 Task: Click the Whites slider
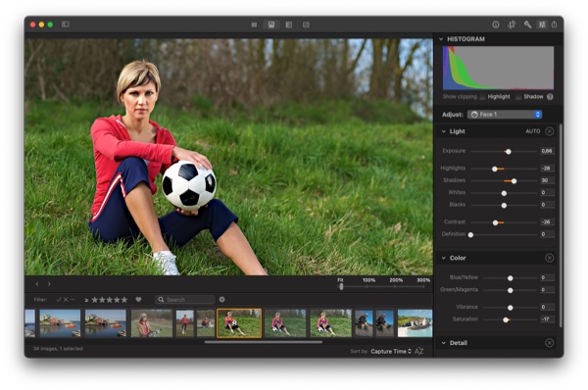pos(504,193)
